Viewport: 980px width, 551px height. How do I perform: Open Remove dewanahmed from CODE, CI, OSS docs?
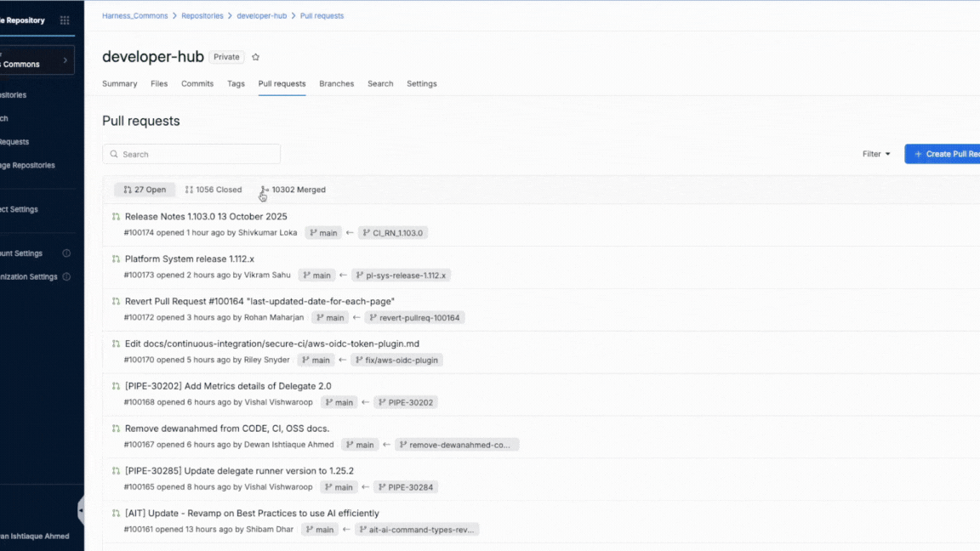coord(227,429)
